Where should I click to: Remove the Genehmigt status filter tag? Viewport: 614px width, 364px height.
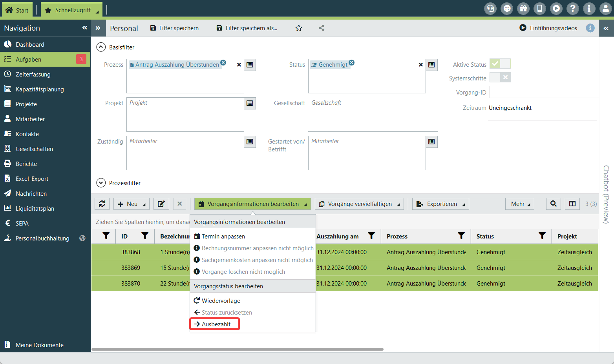[x=352, y=62]
